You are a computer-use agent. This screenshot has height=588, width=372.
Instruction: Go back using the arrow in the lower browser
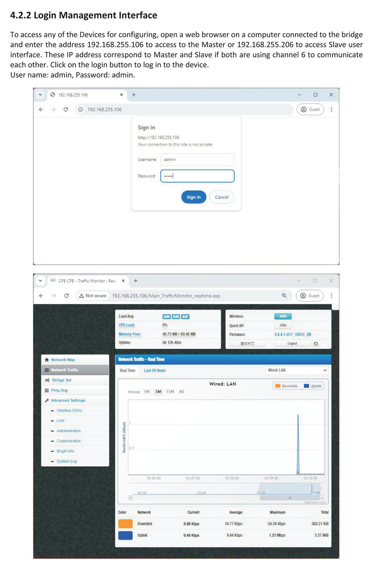pos(41,296)
